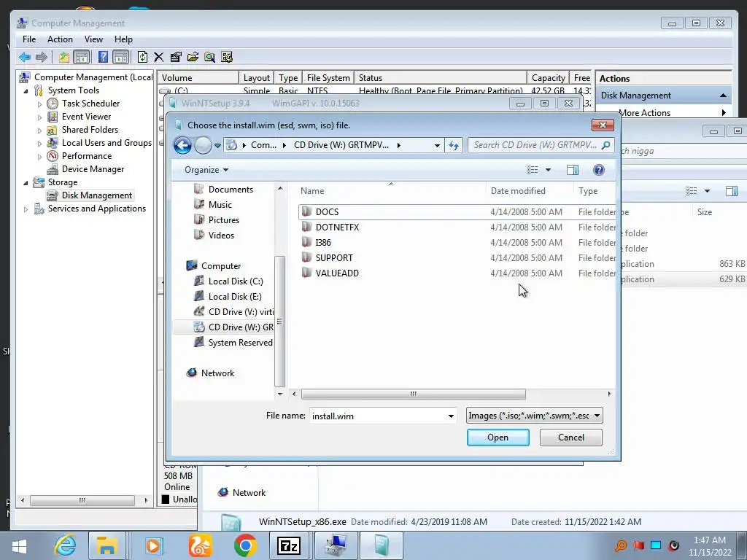Open the address bar history dropdown arrow
This screenshot has width=747, height=560.
point(437,145)
